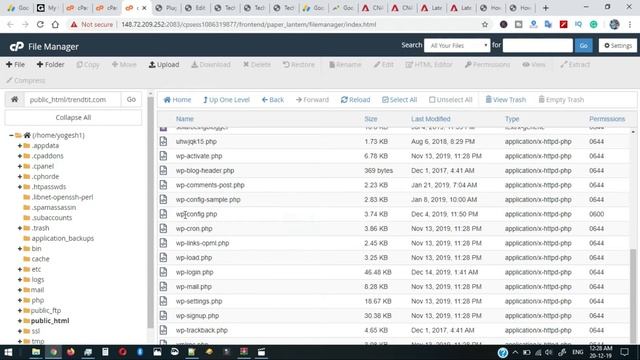Click the Permissions toolbar item
640x360 pixels.
pyautogui.click(x=487, y=64)
